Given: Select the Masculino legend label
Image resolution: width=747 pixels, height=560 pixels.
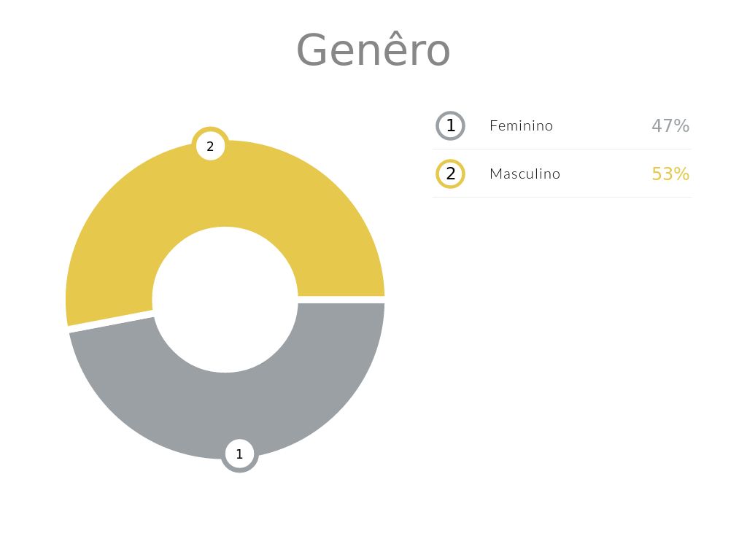Looking at the screenshot, I should click(525, 174).
